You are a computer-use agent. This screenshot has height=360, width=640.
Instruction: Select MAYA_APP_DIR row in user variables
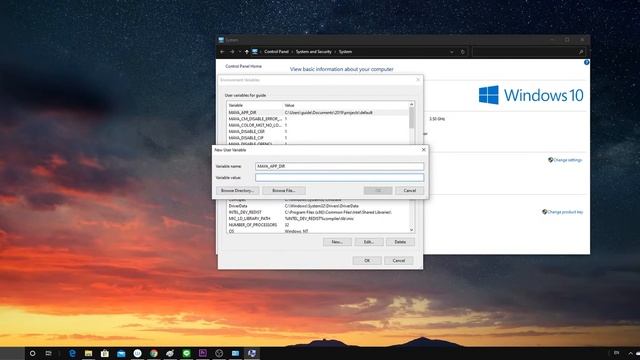317,112
